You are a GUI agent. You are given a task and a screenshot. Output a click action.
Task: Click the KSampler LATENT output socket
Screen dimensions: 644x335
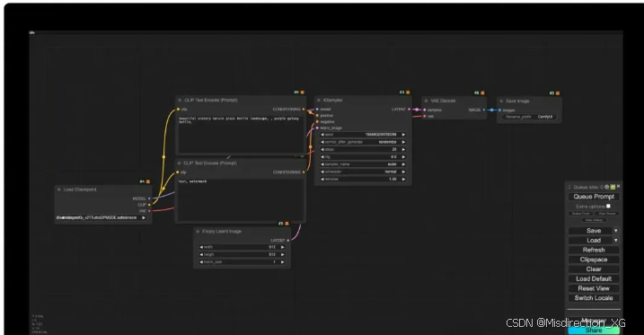click(409, 110)
